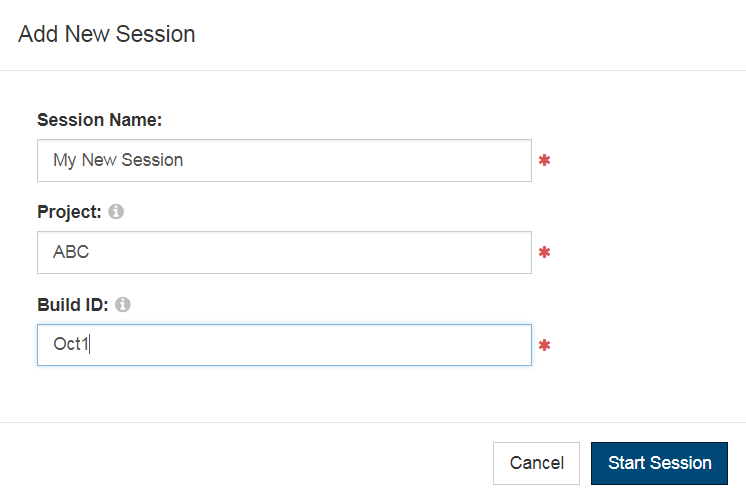Click the red asterisk after Project field
The width and height of the screenshot is (746, 504).
click(544, 252)
